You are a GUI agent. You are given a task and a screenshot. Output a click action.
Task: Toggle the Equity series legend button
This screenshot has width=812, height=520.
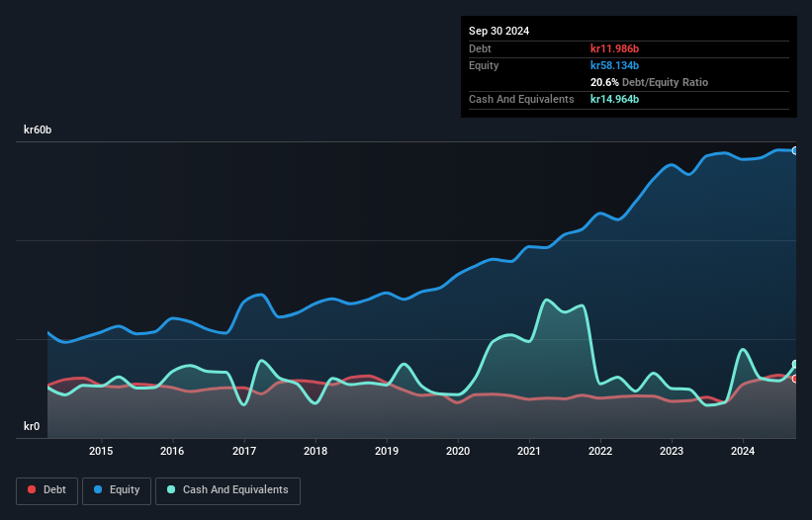[117, 490]
